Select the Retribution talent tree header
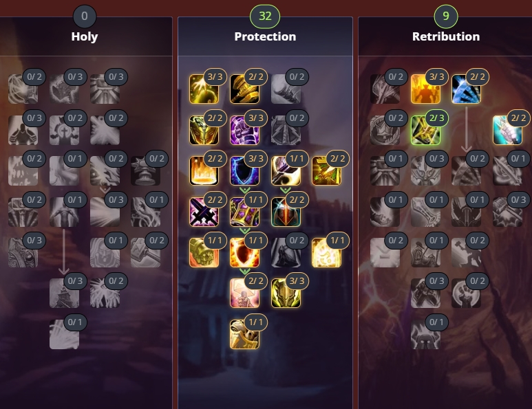The image size is (532, 409). click(x=446, y=36)
